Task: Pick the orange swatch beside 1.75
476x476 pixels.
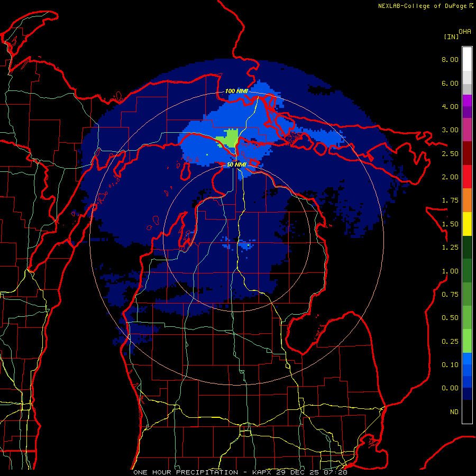Action: 467,200
